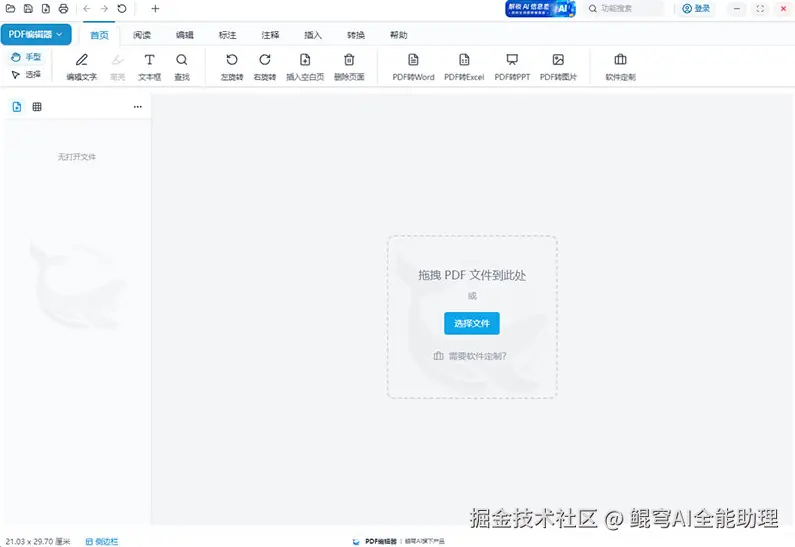Open a new tab with plus icon
Viewport: 795px width, 547px height.
(155, 9)
